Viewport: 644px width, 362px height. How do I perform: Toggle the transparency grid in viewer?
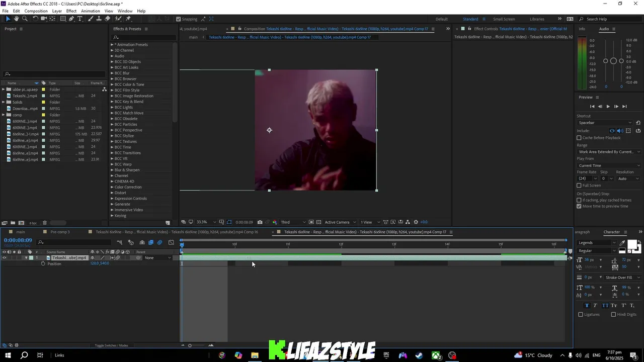pyautogui.click(x=318, y=222)
